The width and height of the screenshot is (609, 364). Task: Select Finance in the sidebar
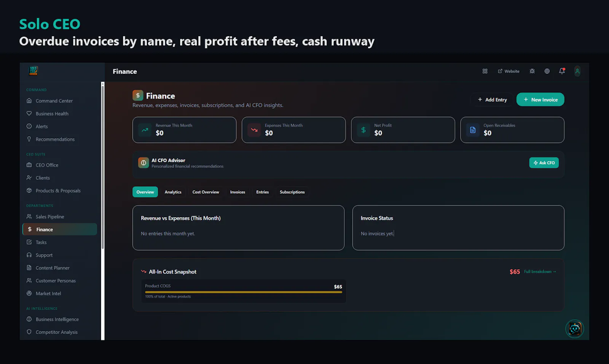click(60, 229)
